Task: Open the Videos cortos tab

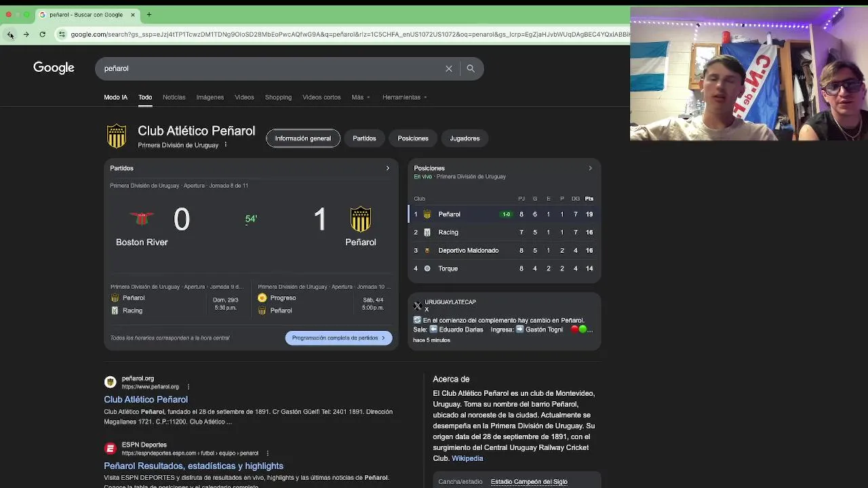Action: [321, 97]
